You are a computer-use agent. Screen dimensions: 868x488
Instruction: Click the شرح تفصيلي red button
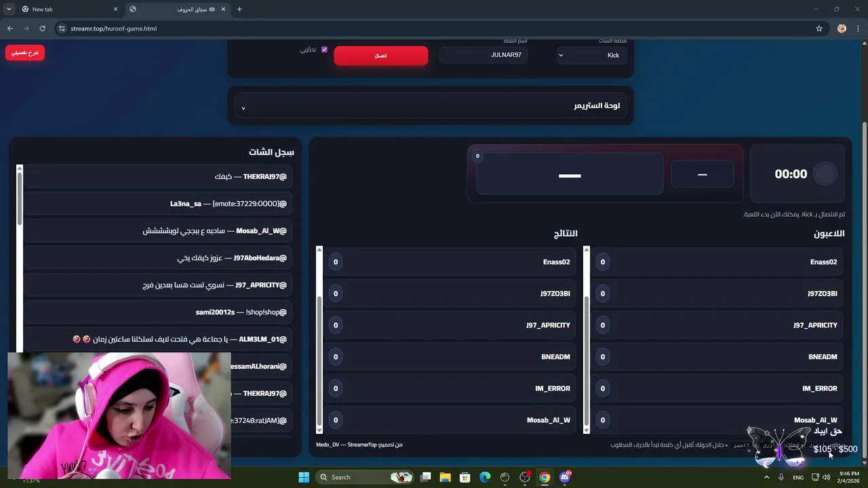(x=25, y=53)
